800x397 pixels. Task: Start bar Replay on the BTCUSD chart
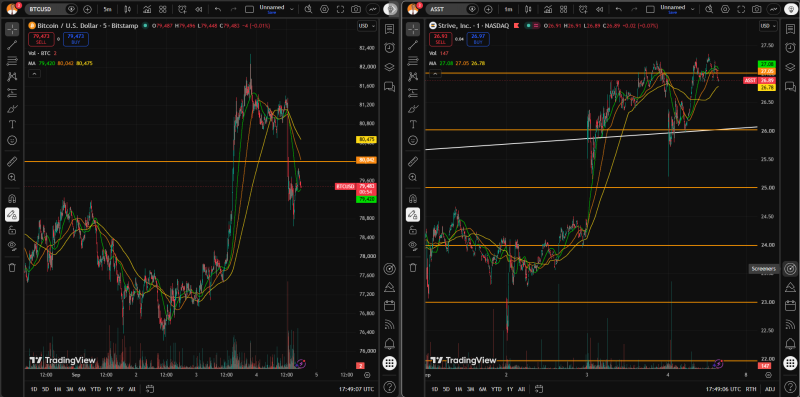[198, 9]
